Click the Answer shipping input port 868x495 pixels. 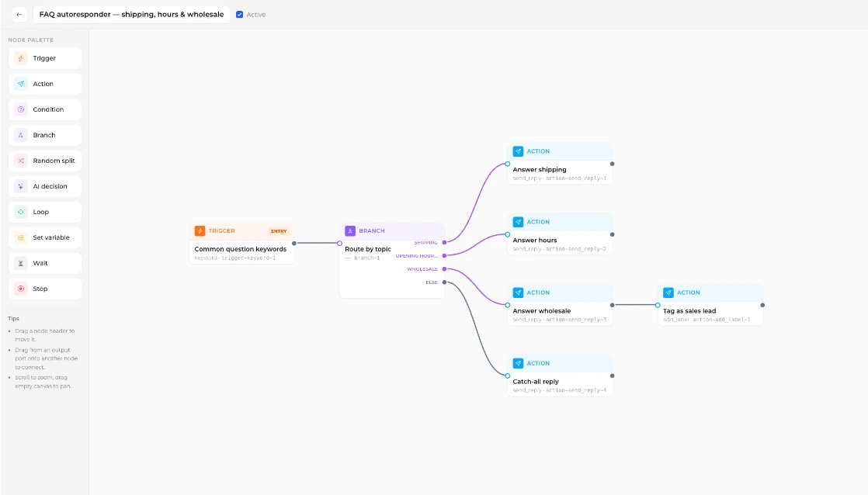pos(507,164)
